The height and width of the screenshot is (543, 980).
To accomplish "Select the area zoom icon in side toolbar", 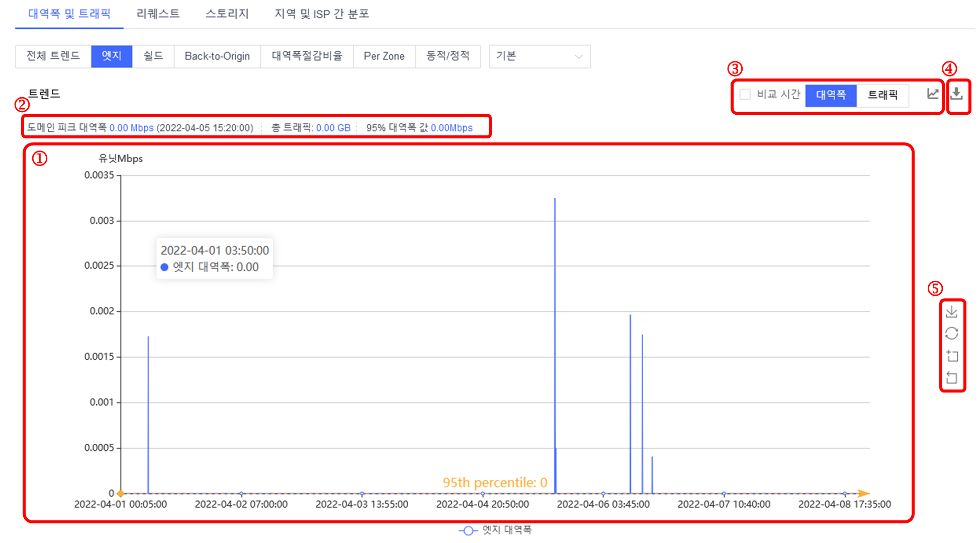I will 951,356.
